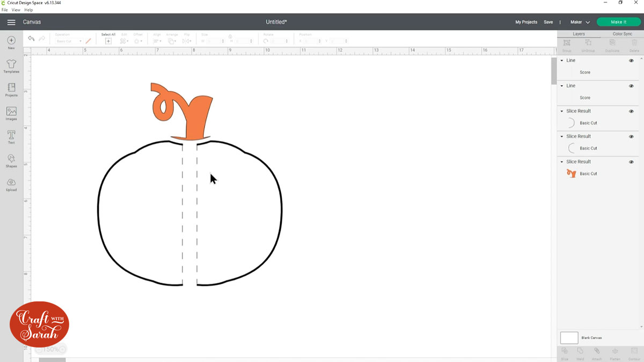The image size is (644, 362).
Task: Open the Projects panel
Action: (11, 90)
